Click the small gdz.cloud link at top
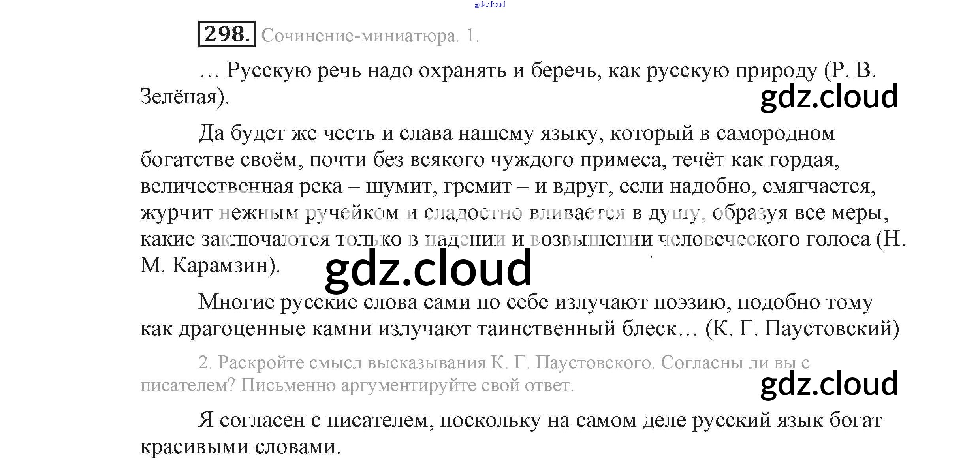Viewport: 980px width, 462px height. click(x=489, y=4)
